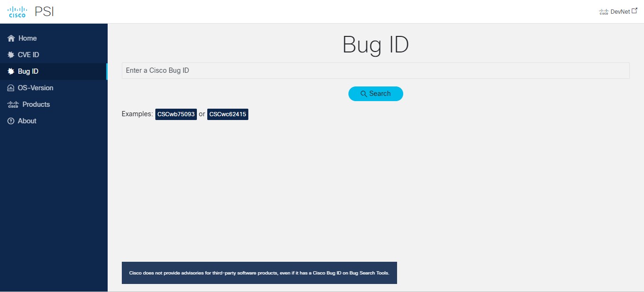The width and height of the screenshot is (644, 292).
Task: Use example bug CSCwc62415
Action: tap(228, 114)
